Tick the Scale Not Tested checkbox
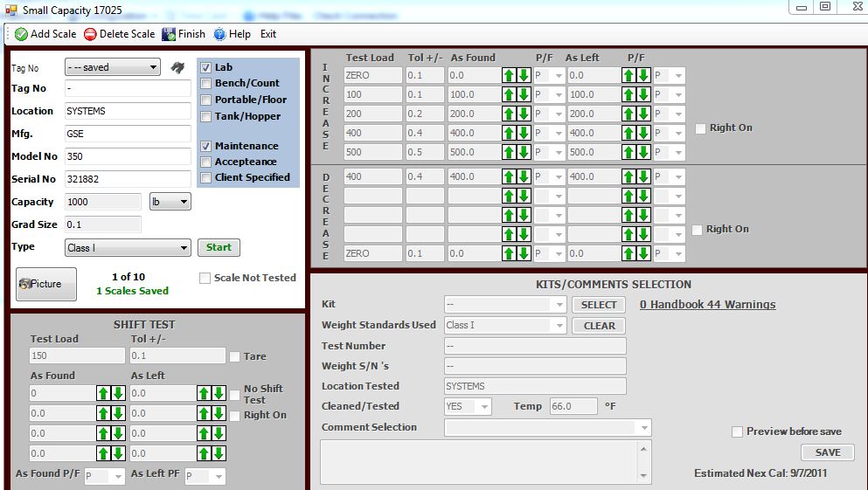 tap(205, 278)
